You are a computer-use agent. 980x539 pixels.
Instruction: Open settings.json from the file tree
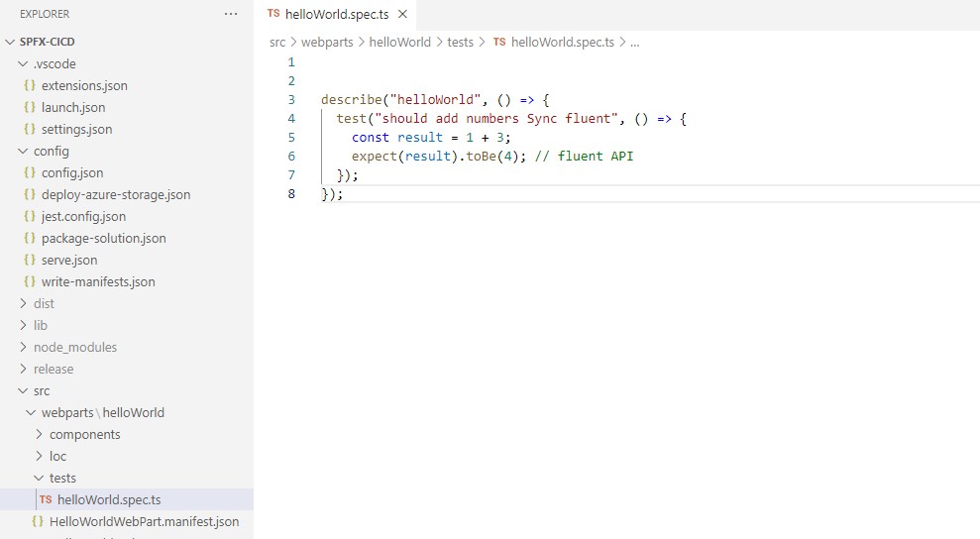(76, 130)
